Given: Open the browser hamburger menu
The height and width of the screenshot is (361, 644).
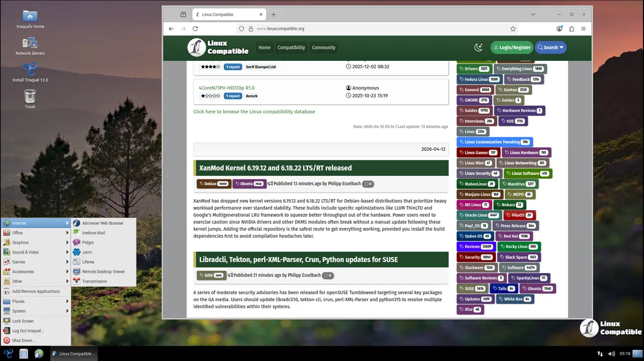Looking at the screenshot, I should pyautogui.click(x=584, y=29).
